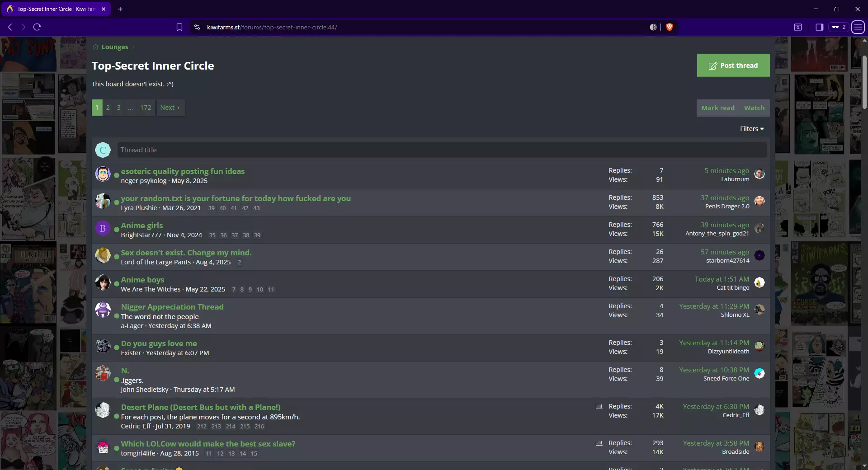Image resolution: width=868 pixels, height=470 pixels.
Task: View Antony_the_spin_god21's avatar
Action: pos(759,228)
